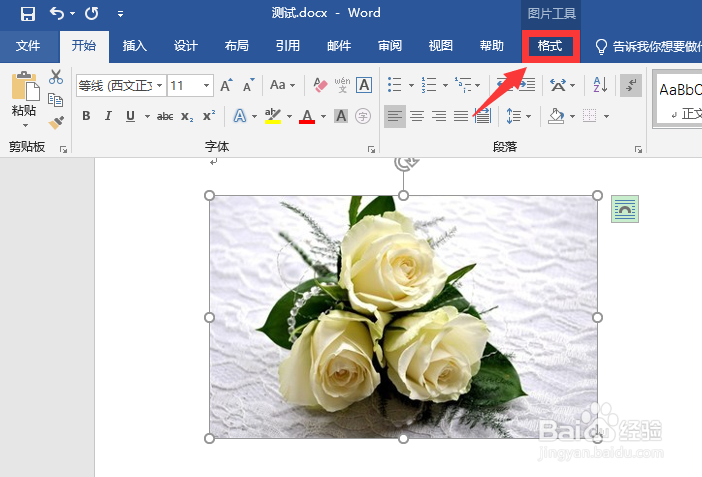Image resolution: width=702 pixels, height=477 pixels.
Task: Click the Line Spacing icon
Action: tap(514, 116)
